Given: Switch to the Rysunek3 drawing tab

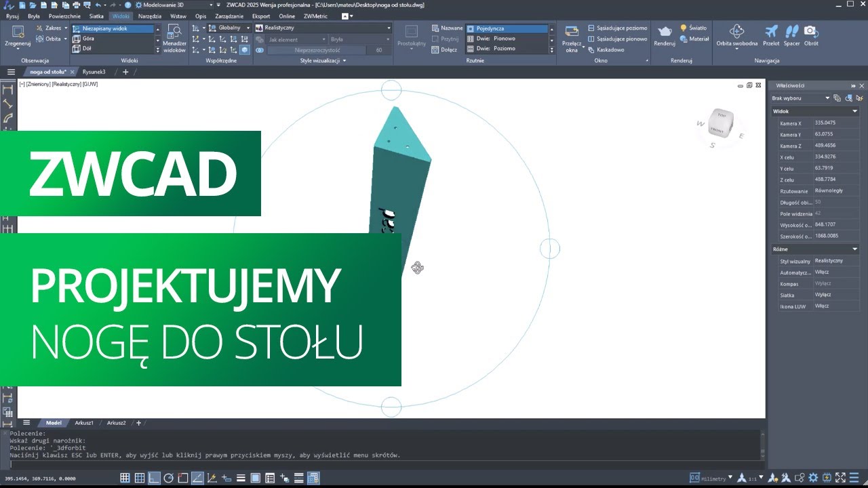Looking at the screenshot, I should point(94,72).
